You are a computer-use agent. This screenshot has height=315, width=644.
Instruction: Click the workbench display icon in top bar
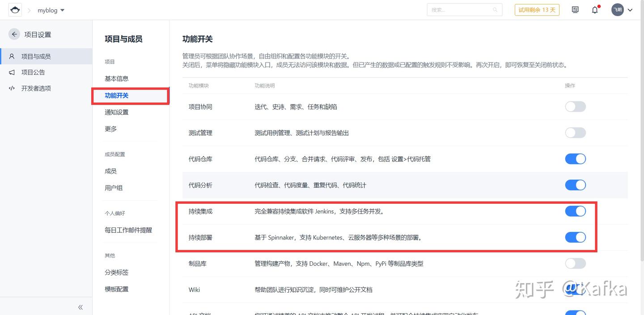click(575, 9)
